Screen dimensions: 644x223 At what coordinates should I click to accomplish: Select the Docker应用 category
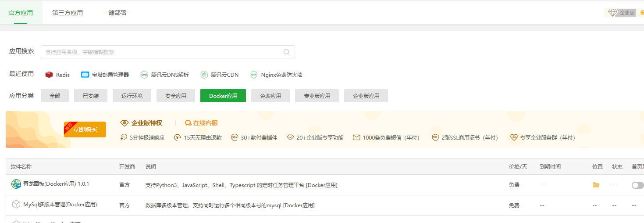coord(223,96)
